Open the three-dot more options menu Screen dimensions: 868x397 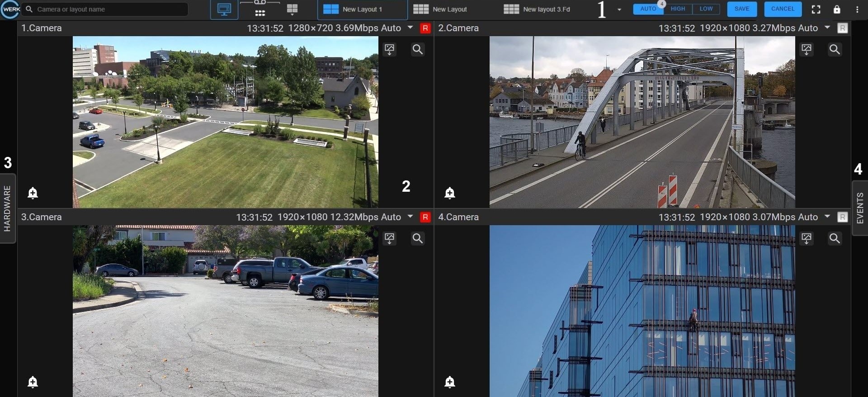[857, 9]
